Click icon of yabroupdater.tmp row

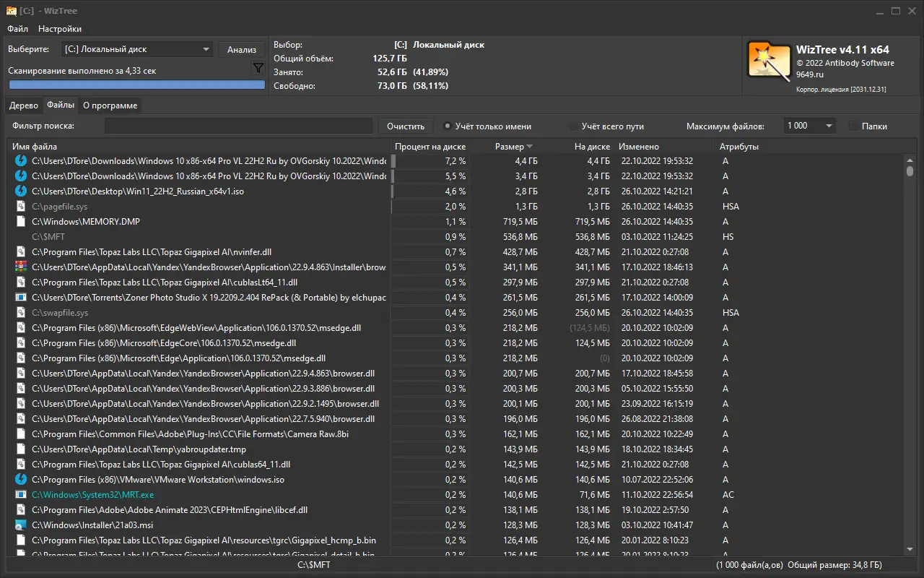click(x=21, y=449)
